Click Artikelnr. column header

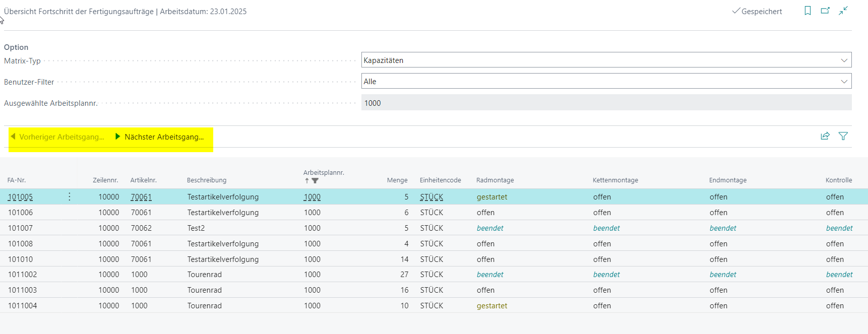click(144, 180)
